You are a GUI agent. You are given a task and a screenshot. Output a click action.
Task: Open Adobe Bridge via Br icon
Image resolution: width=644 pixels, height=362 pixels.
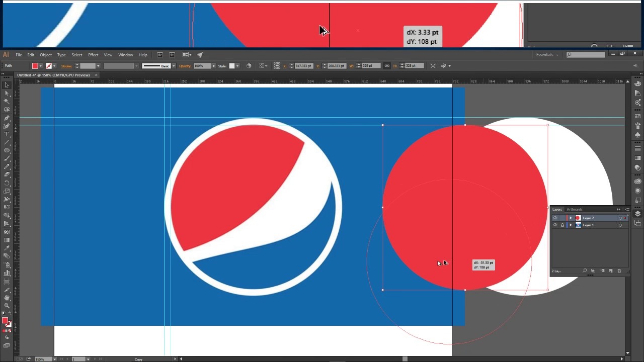(160, 55)
